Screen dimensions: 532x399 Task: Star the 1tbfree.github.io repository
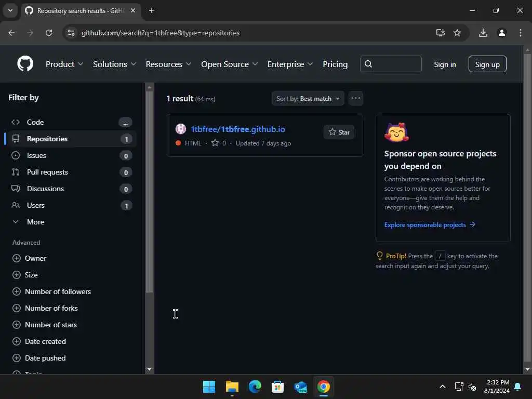point(339,132)
